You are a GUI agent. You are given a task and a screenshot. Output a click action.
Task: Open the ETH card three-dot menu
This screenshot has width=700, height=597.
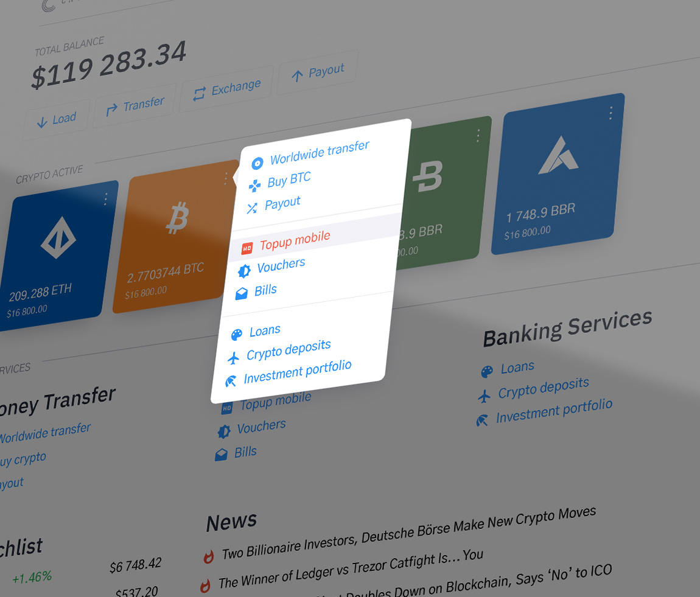pyautogui.click(x=106, y=199)
